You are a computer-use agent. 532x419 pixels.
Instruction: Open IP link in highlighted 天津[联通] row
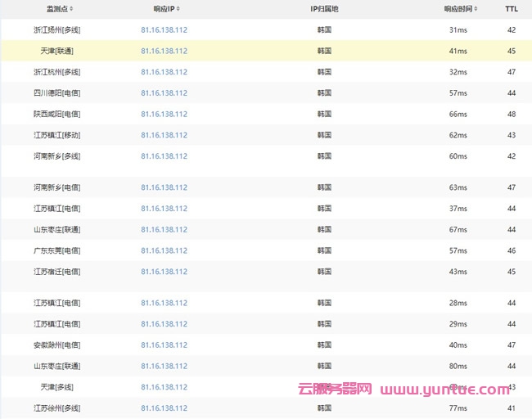click(x=164, y=51)
